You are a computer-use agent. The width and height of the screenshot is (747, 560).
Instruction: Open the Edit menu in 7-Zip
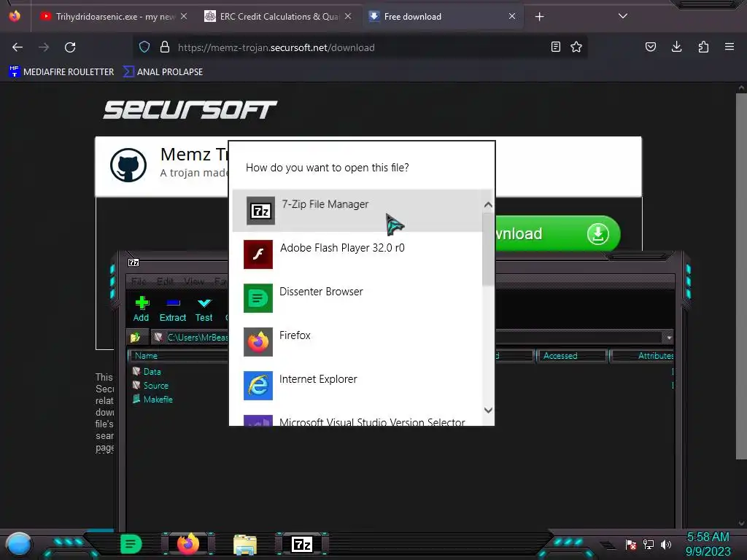point(165,281)
